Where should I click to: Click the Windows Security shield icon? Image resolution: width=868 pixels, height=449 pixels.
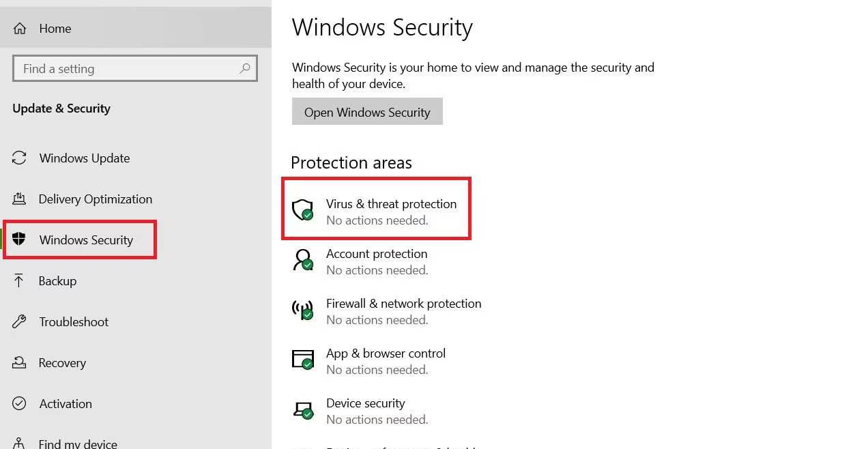pyautogui.click(x=19, y=240)
